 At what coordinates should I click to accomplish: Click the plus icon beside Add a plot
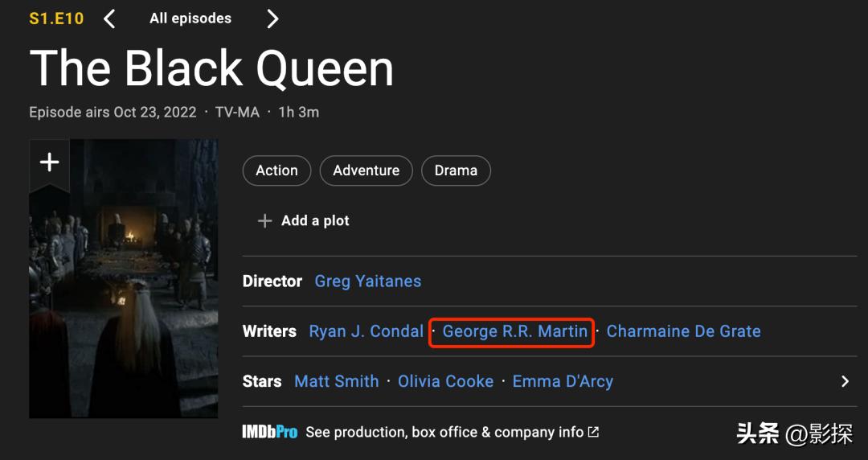coord(264,220)
